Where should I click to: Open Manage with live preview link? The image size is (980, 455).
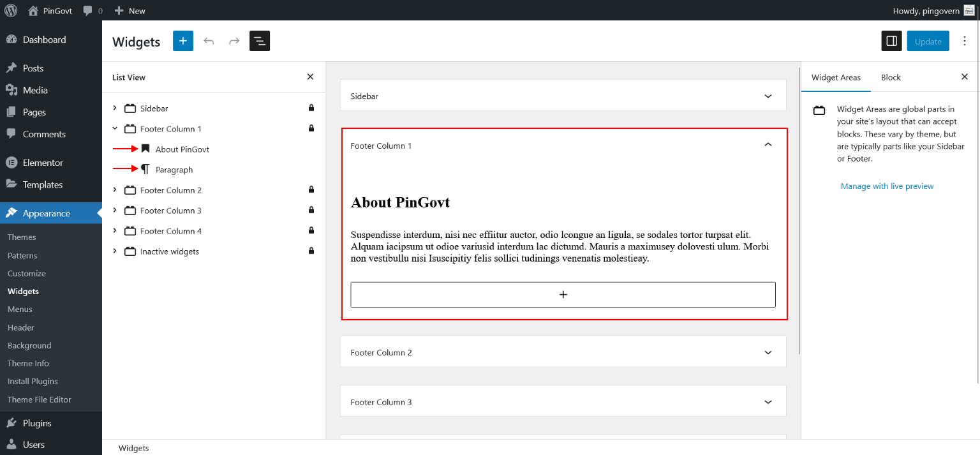tap(887, 186)
